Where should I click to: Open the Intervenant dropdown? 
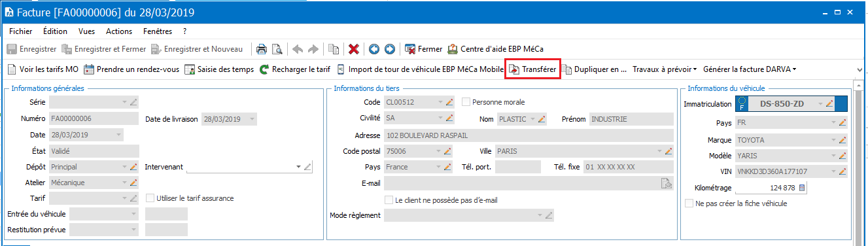[x=298, y=167]
